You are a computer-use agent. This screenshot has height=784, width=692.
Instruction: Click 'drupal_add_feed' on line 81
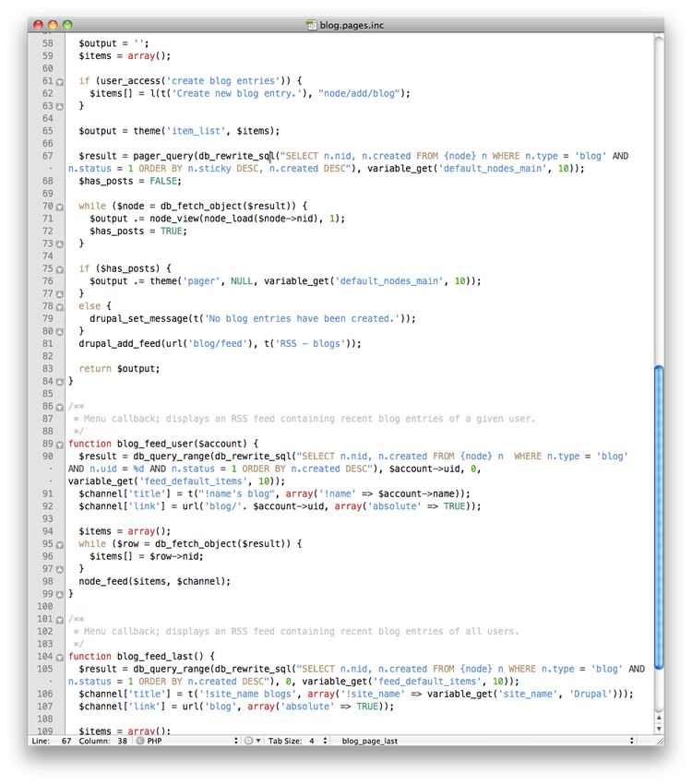click(x=120, y=343)
